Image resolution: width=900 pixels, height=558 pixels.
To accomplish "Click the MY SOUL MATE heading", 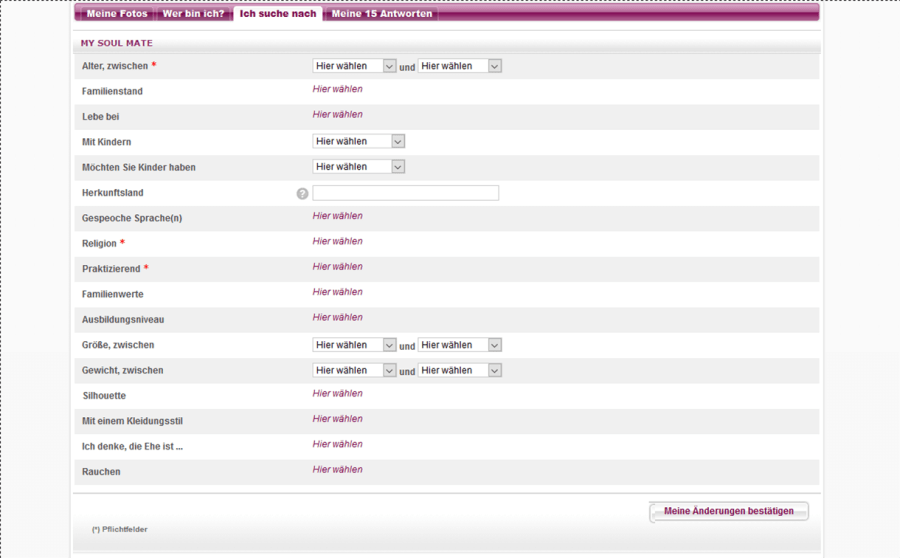I will coord(117,43).
